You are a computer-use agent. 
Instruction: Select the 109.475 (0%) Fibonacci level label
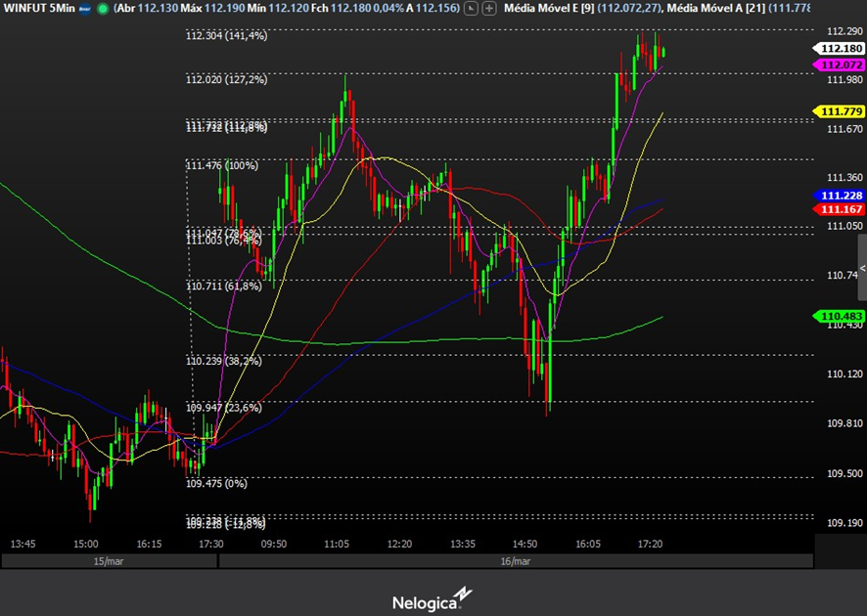(217, 483)
